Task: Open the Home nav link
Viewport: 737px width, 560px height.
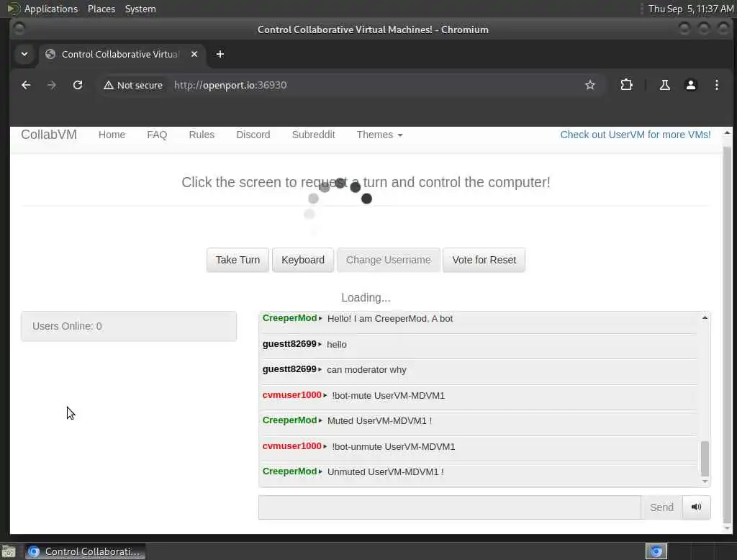Action: 112,135
